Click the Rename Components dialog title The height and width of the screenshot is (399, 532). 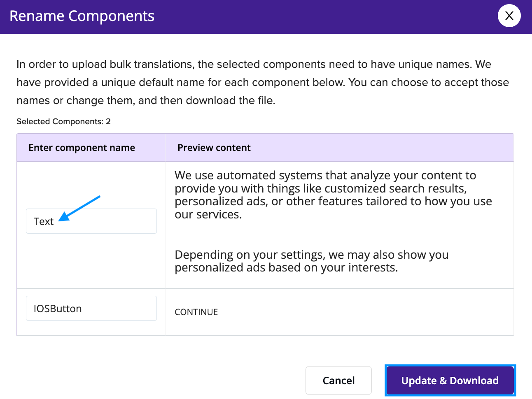pos(82,16)
